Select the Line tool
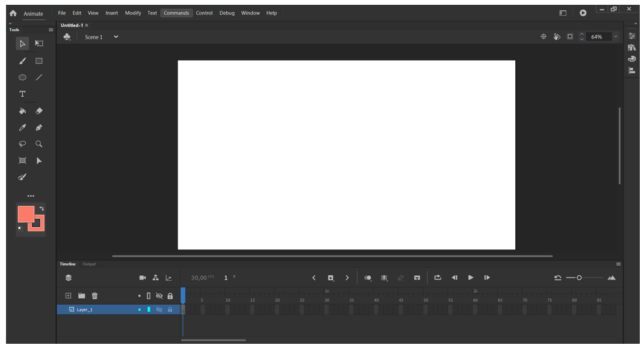 [x=39, y=78]
